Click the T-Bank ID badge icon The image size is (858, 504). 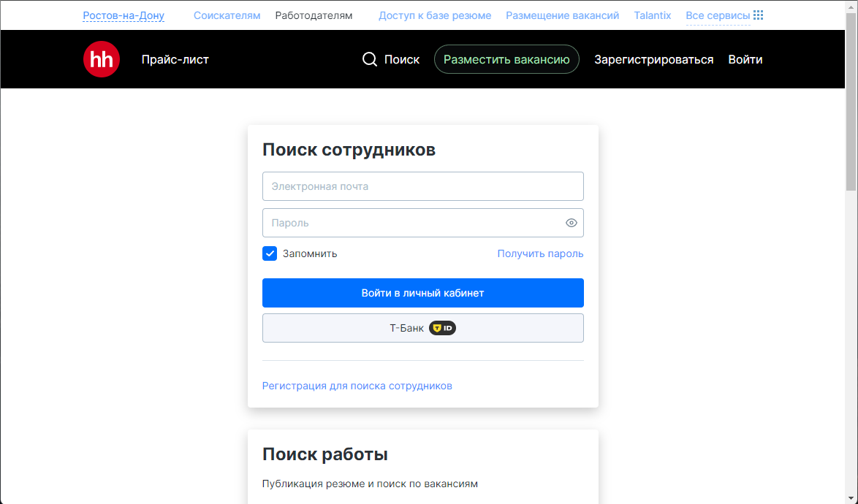pos(442,328)
